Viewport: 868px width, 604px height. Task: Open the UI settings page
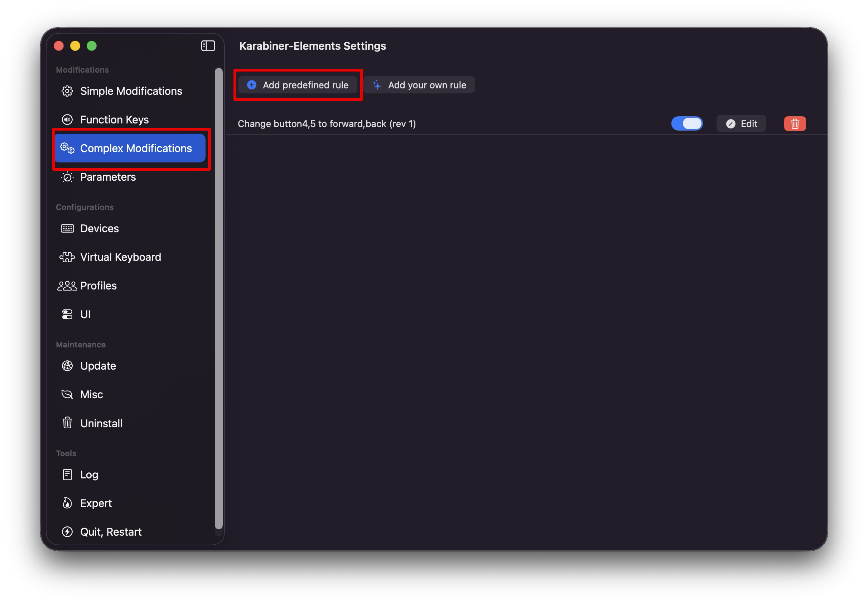point(85,314)
